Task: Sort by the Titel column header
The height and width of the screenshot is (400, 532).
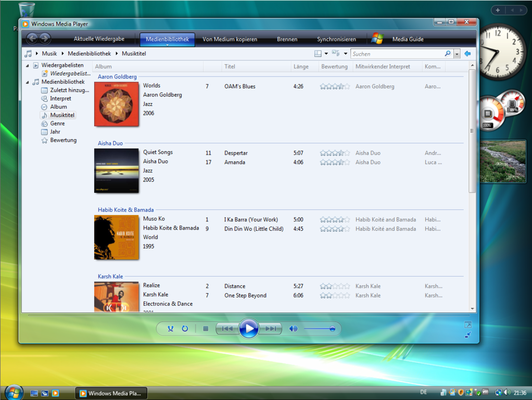Action: tap(230, 66)
